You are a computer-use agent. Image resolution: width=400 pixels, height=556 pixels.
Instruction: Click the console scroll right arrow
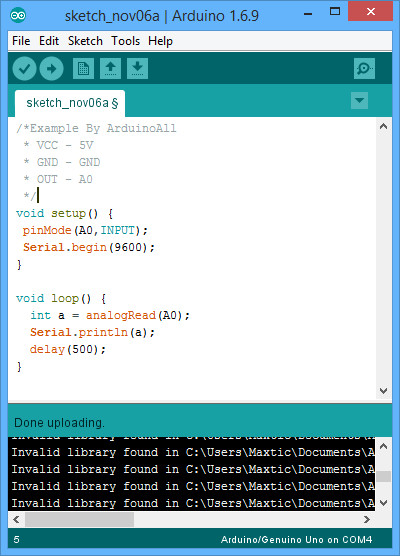click(367, 519)
